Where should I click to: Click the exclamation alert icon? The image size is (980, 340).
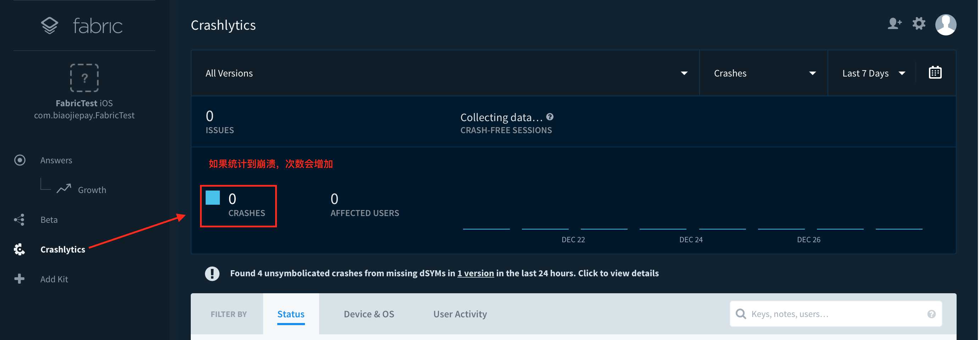212,273
